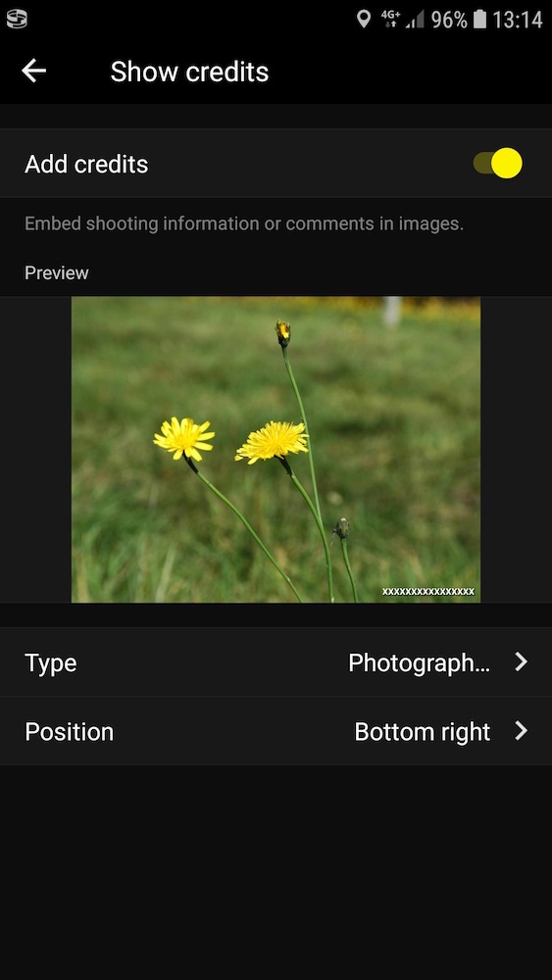Viewport: 552px width, 980px height.
Task: Tap the battery status icon
Action: pos(479,20)
